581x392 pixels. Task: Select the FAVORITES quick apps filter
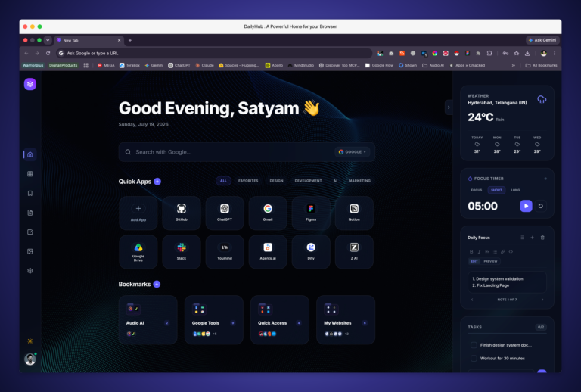[x=248, y=181]
